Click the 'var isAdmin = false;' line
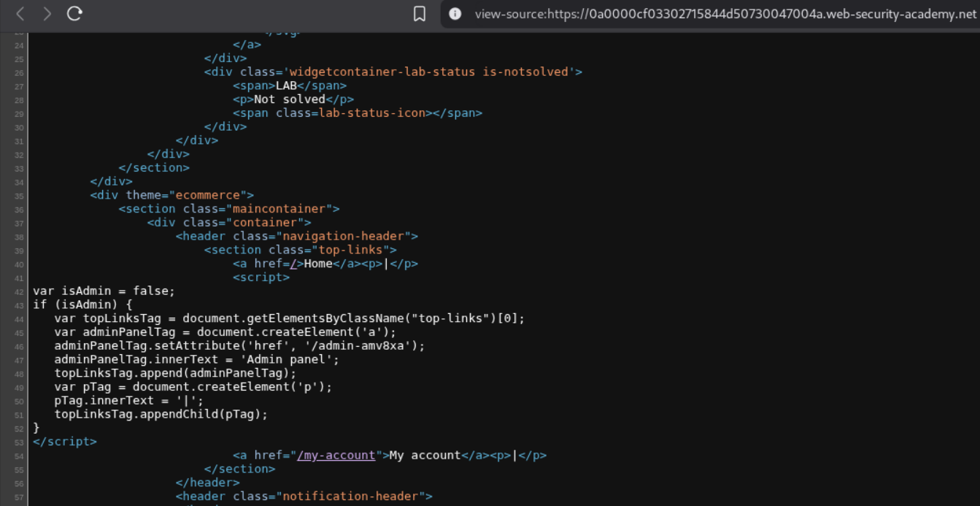Image resolution: width=980 pixels, height=506 pixels. pyautogui.click(x=104, y=291)
